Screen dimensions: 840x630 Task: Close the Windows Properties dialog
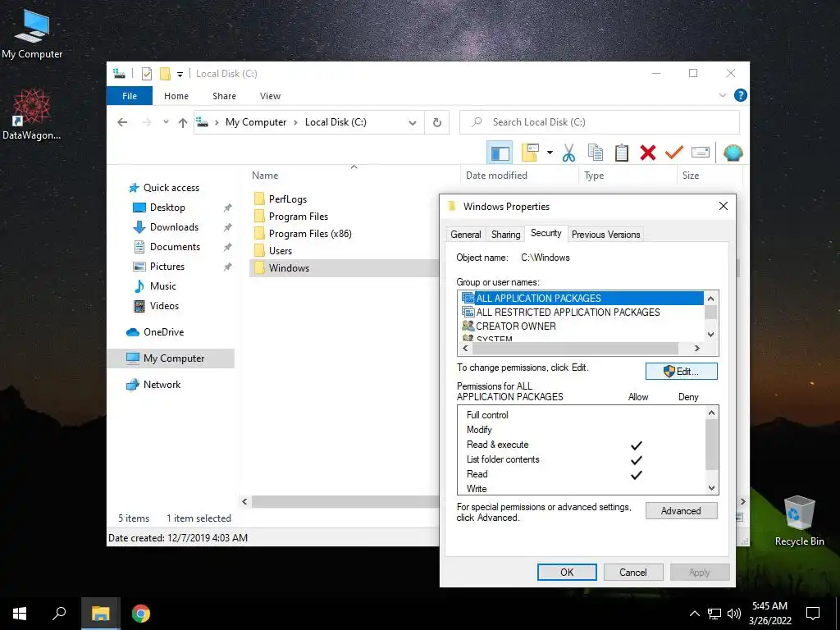724,206
